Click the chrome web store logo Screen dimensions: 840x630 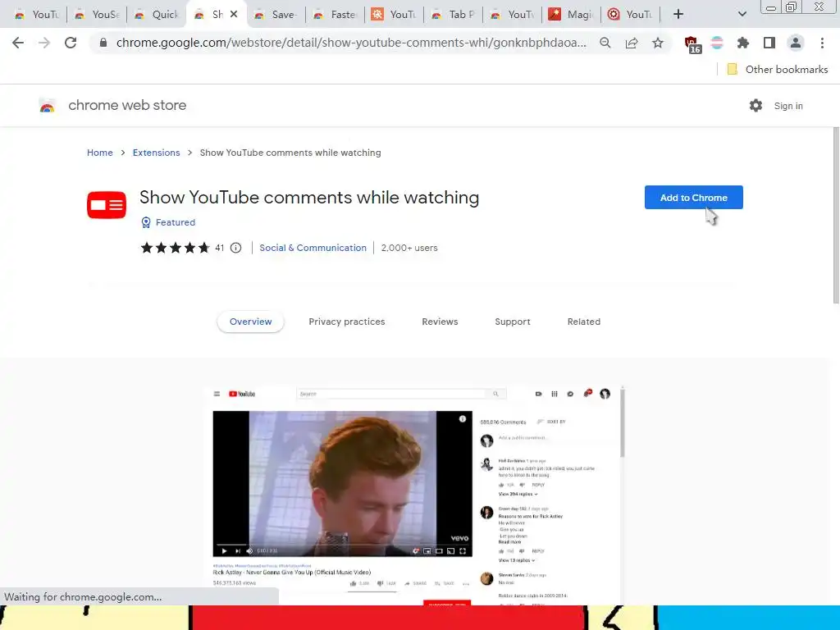(x=47, y=106)
